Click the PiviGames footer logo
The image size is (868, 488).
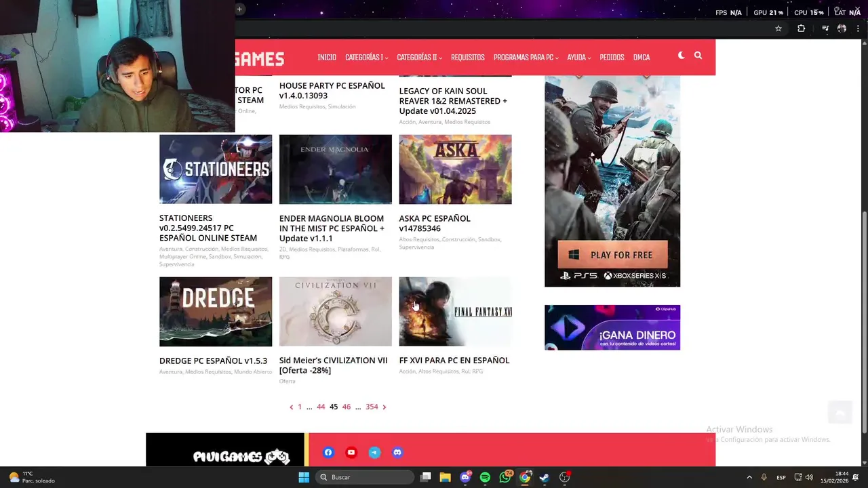pos(241,457)
